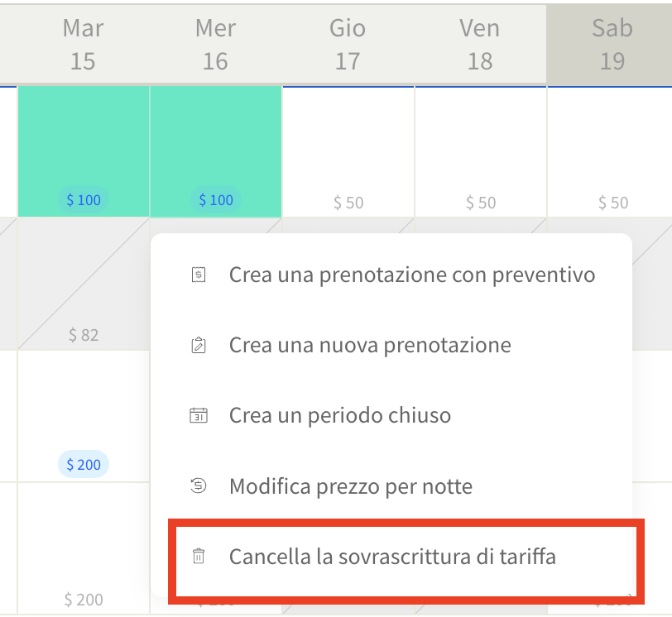The image size is (672, 617).
Task: Select the Ven 18 day header
Action: point(480,45)
